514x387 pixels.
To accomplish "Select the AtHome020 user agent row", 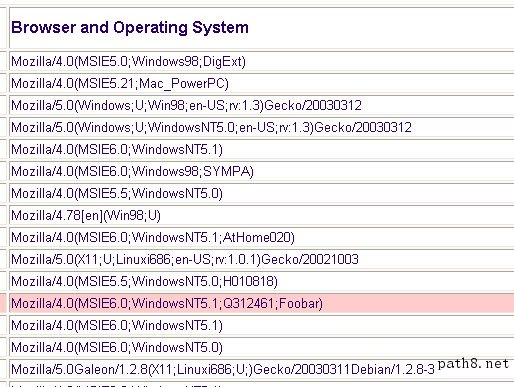I will click(x=262, y=237).
